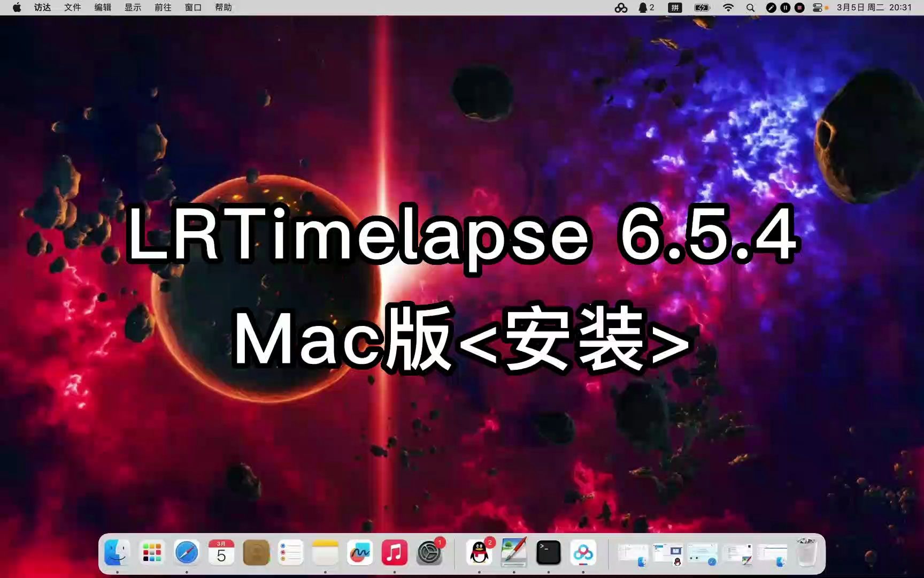The width and height of the screenshot is (924, 578).
Task: Open the Apple menu
Action: click(17, 7)
